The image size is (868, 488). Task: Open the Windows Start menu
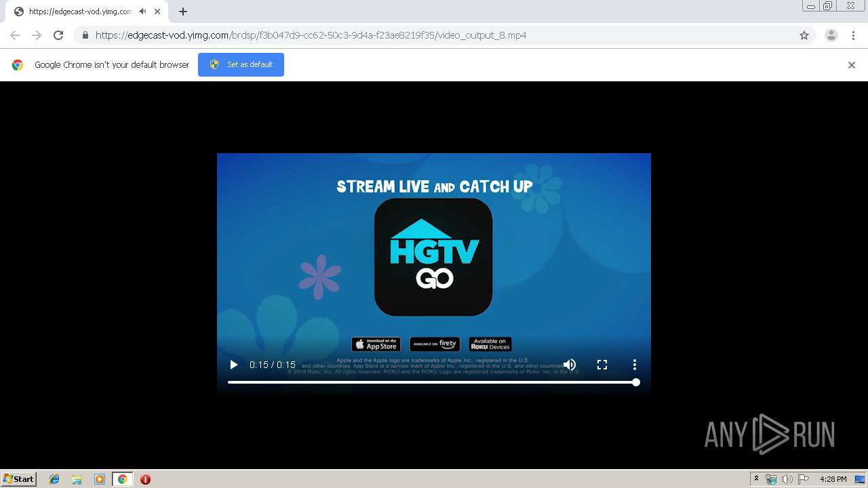click(x=19, y=479)
